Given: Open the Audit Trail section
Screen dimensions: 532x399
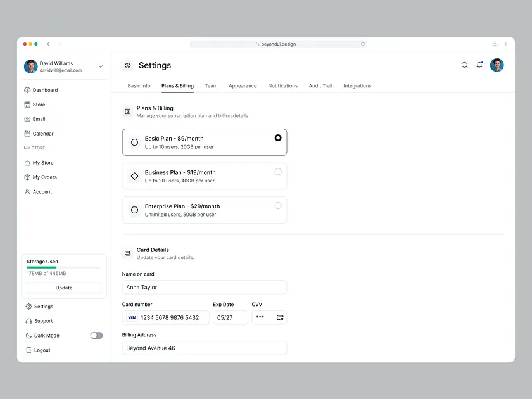Looking at the screenshot, I should pyautogui.click(x=320, y=85).
